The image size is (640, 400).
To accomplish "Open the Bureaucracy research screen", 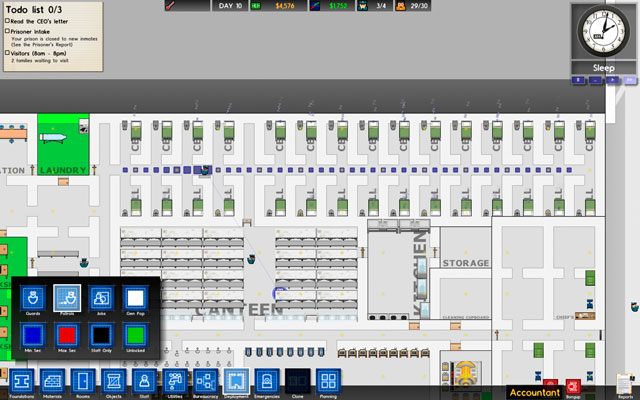I will (205, 381).
